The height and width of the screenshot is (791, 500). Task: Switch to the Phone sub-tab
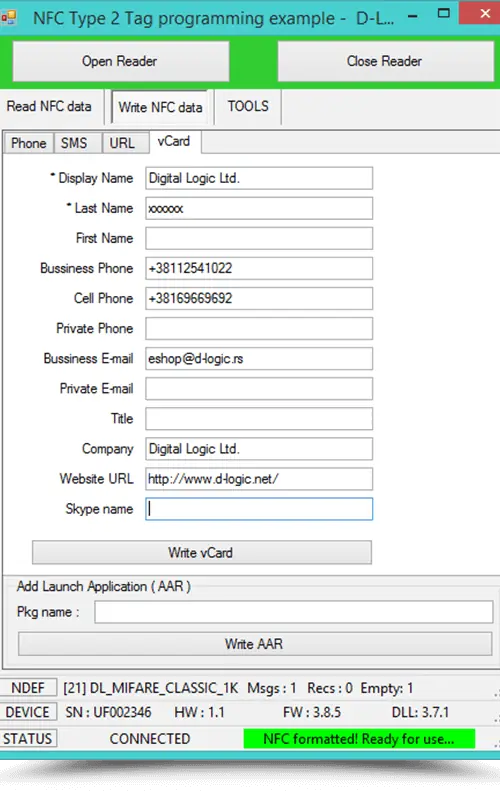pos(29,143)
